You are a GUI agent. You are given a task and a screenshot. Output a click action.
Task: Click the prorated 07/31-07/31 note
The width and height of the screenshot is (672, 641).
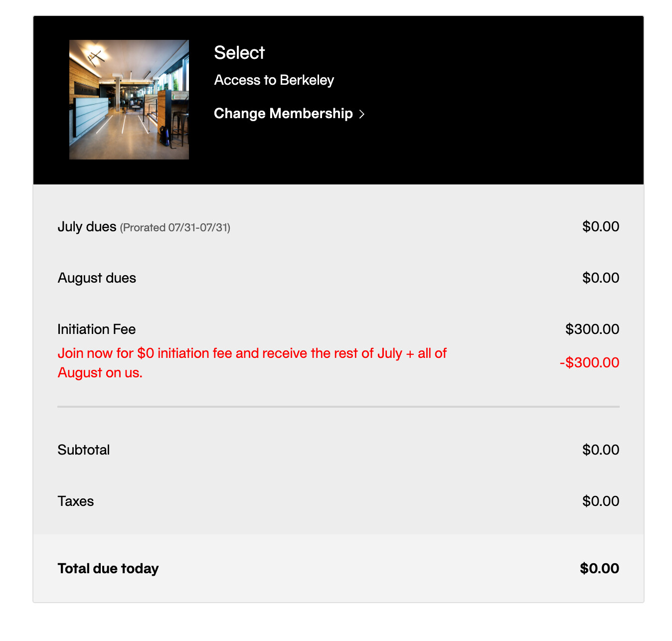(x=175, y=228)
